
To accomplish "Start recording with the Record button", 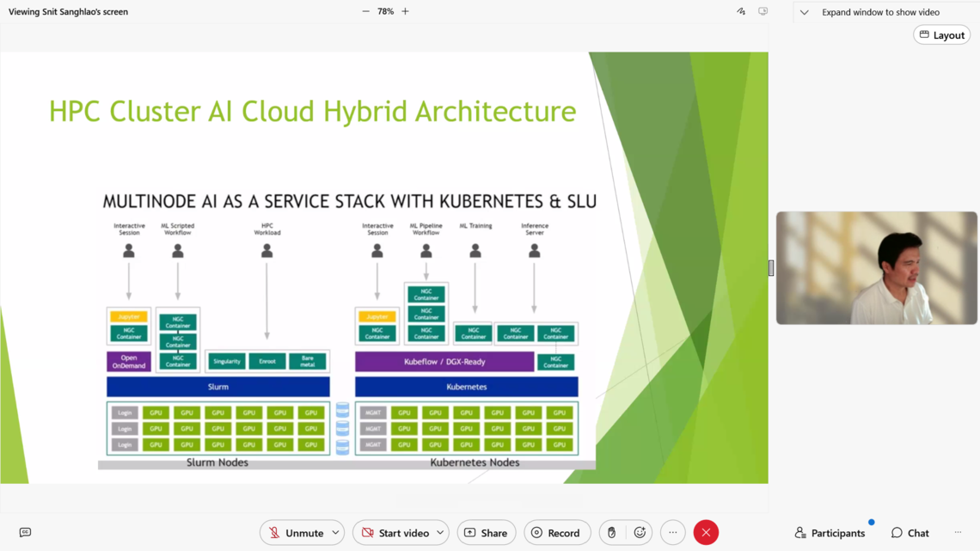I will pyautogui.click(x=556, y=533).
